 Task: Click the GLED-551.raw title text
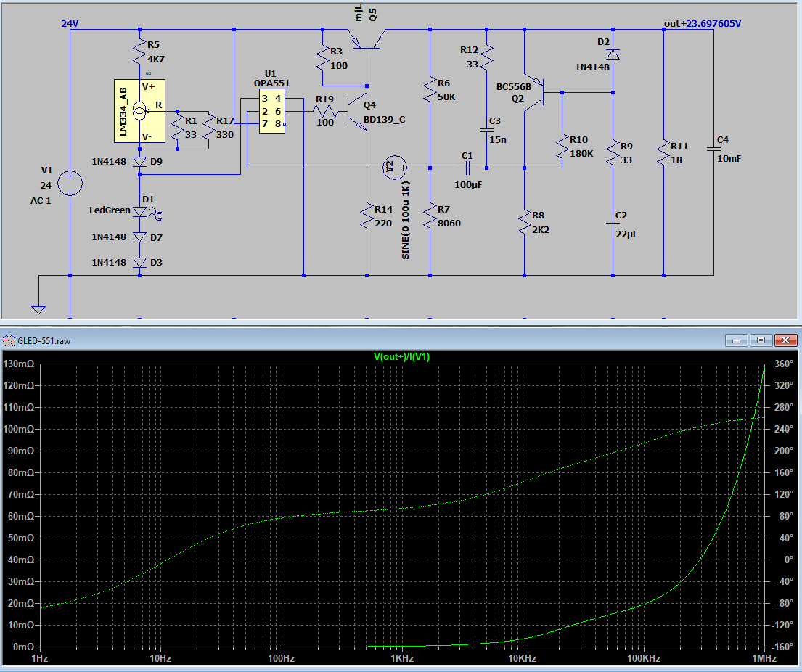44,340
